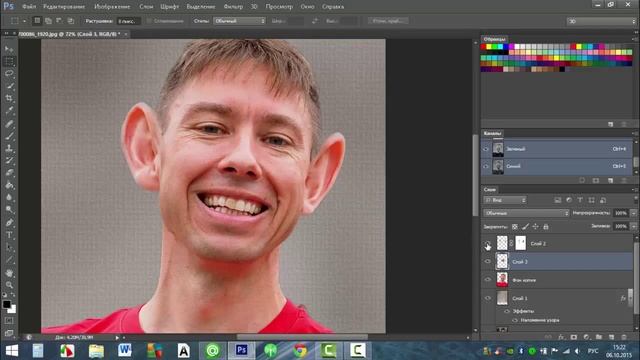
Task: Select the Rectangular Marquee tool in toolbox
Action: pyautogui.click(x=9, y=62)
